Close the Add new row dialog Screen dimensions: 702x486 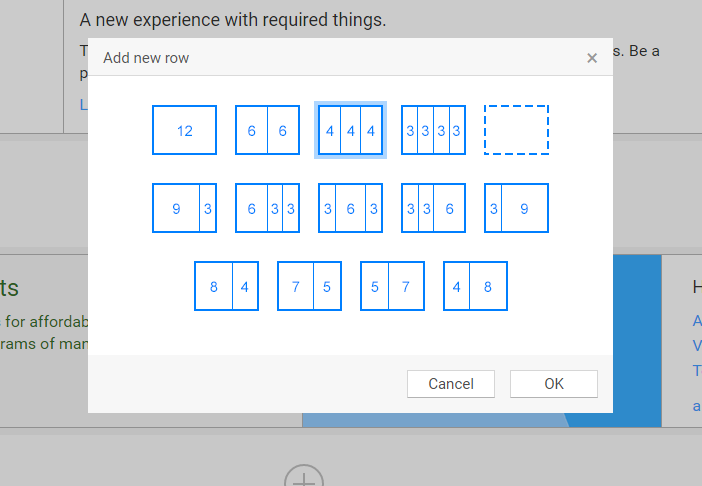click(x=592, y=58)
